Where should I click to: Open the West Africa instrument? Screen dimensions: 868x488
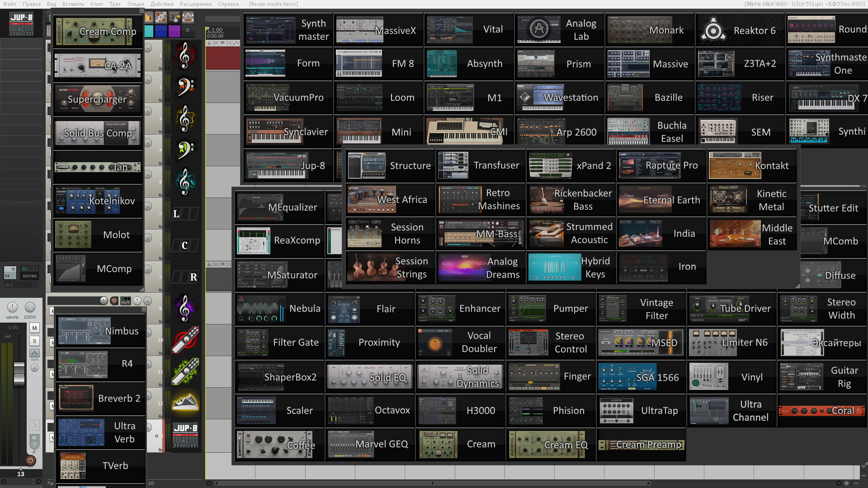point(390,199)
